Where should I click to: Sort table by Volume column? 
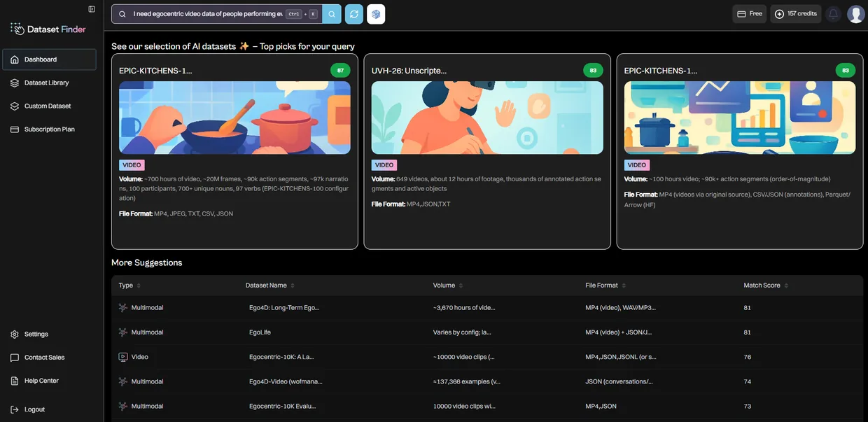(448, 286)
